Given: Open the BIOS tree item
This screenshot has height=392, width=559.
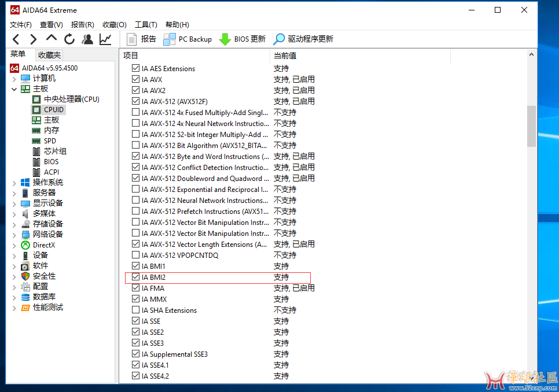Looking at the screenshot, I should tap(46, 162).
